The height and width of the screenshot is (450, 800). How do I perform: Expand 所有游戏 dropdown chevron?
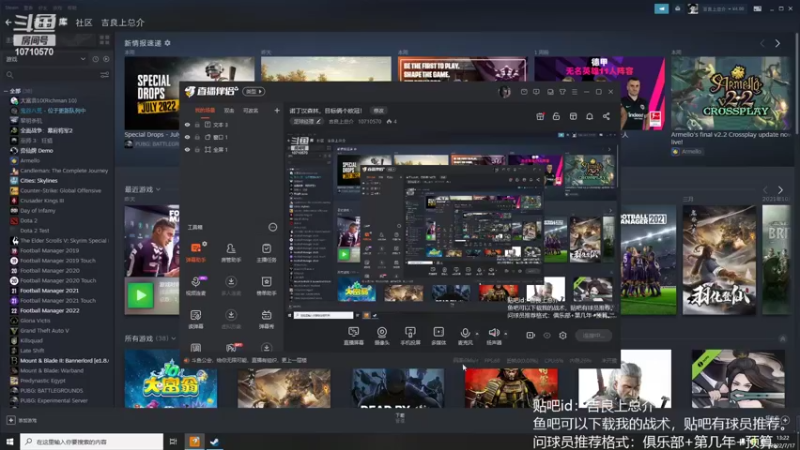pos(173,338)
